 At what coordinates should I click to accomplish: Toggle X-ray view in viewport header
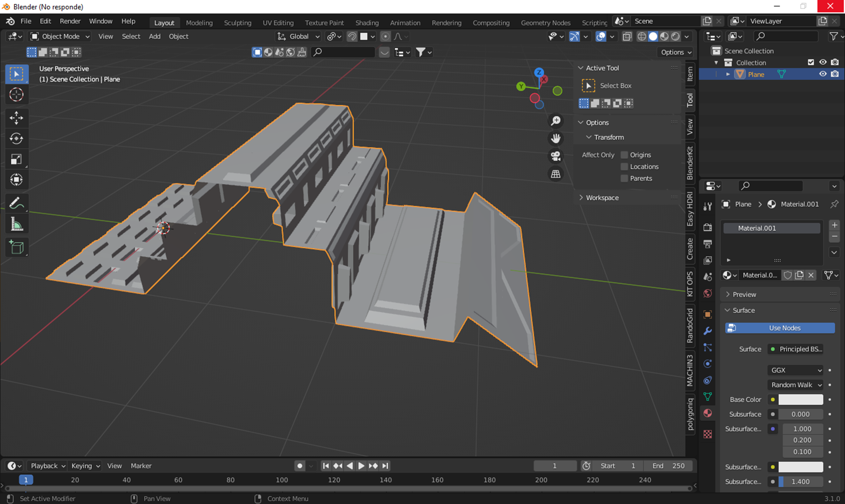(627, 37)
